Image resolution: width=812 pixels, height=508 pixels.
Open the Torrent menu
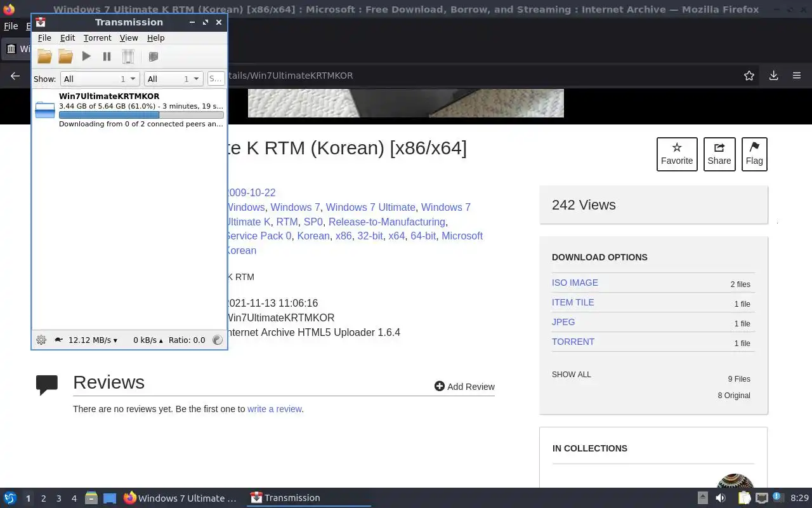97,38
